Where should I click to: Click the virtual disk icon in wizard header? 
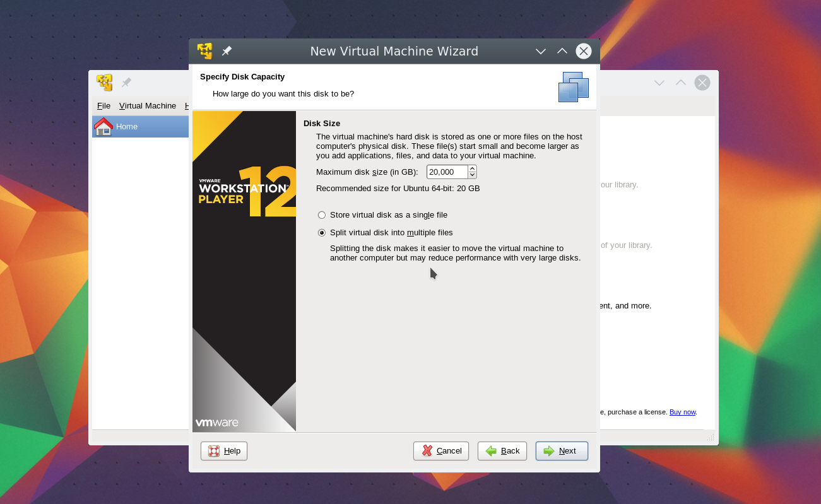[x=573, y=87]
